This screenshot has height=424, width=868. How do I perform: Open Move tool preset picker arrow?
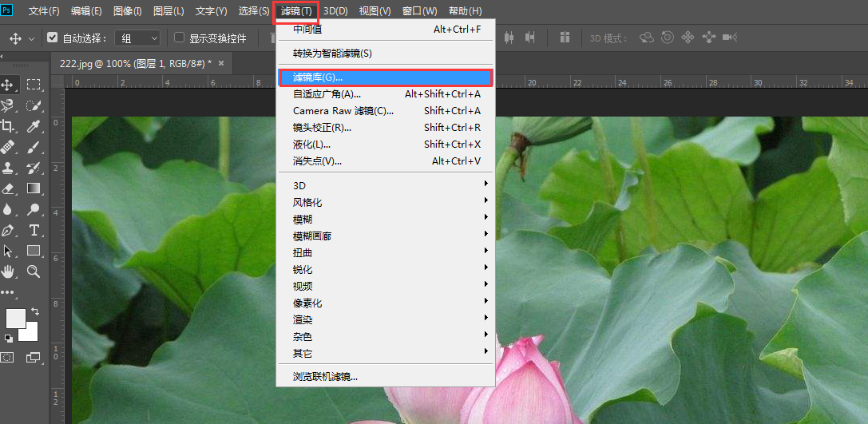click(x=32, y=38)
